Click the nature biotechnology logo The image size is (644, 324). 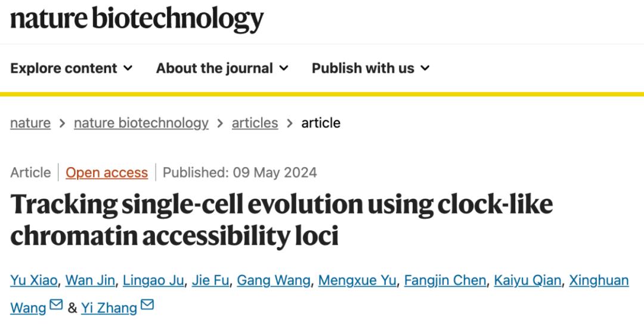click(x=137, y=20)
